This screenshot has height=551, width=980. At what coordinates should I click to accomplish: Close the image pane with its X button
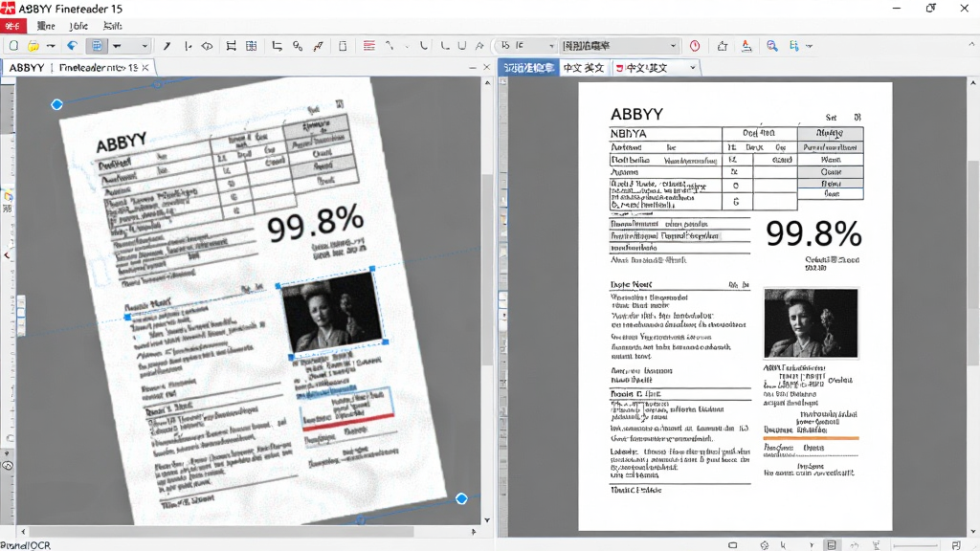point(487,68)
